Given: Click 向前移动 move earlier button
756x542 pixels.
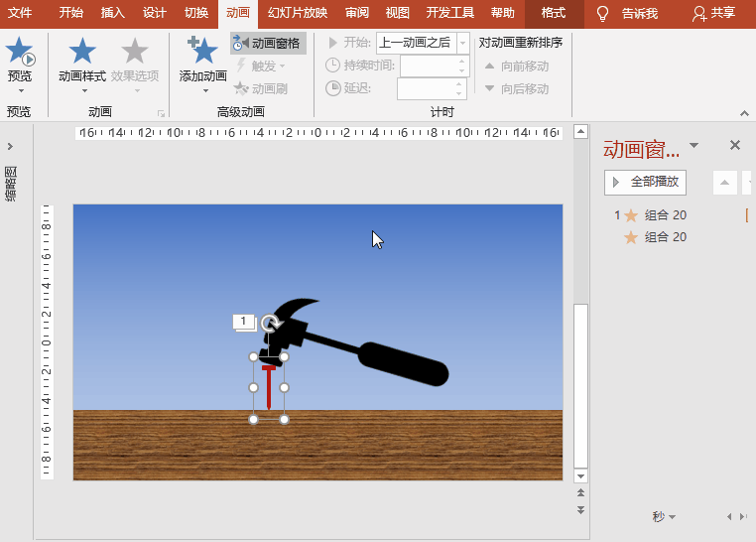Looking at the screenshot, I should (517, 67).
